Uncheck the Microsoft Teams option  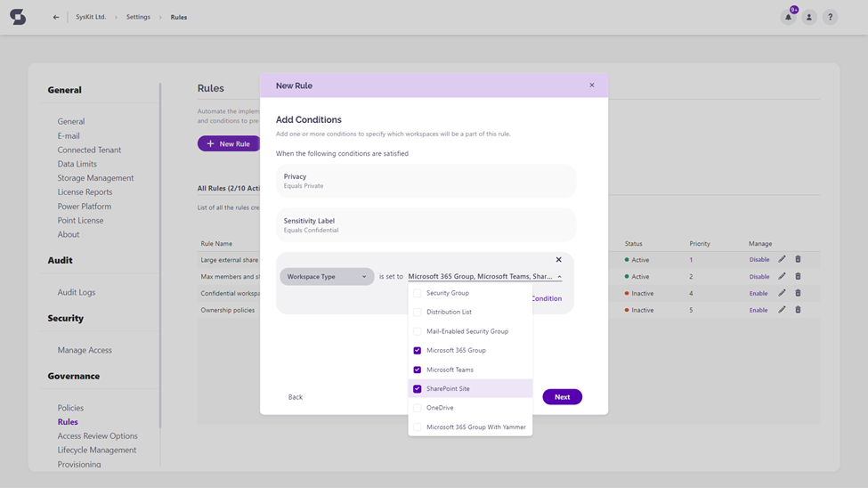(x=417, y=370)
